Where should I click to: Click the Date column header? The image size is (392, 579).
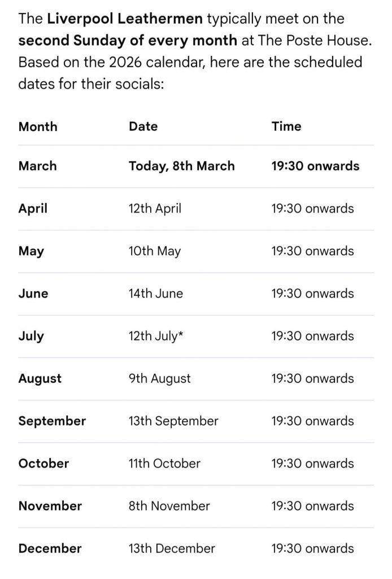coord(143,126)
